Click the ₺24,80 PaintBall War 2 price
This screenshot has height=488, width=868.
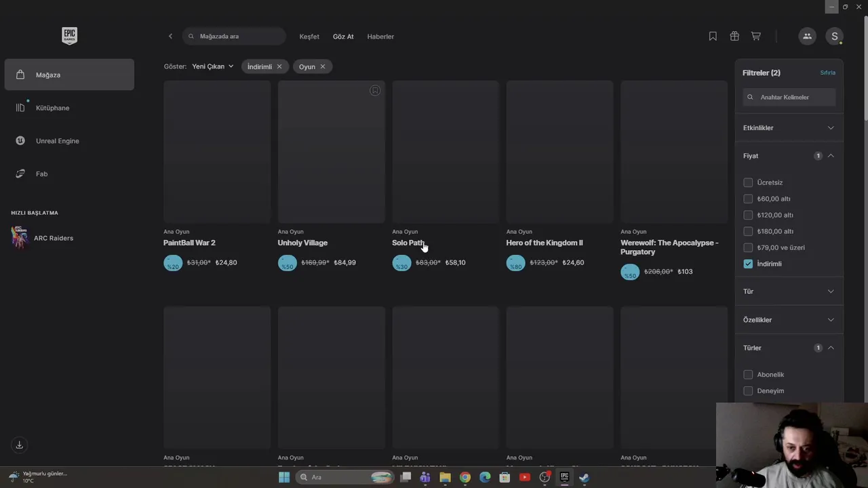pos(226,262)
